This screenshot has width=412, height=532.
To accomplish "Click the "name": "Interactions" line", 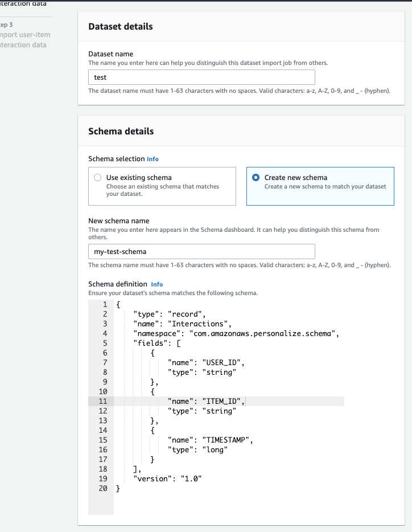I will point(177,324).
